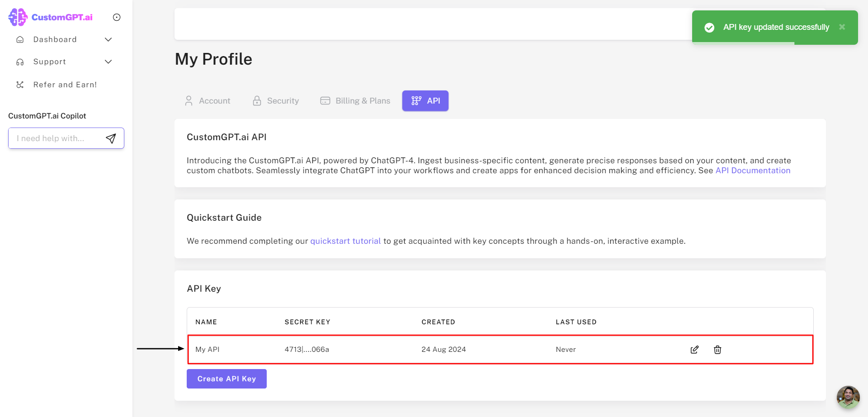Viewport: 868px width, 417px height.
Task: Click the CustomGPT.ai logo
Action: point(51,17)
